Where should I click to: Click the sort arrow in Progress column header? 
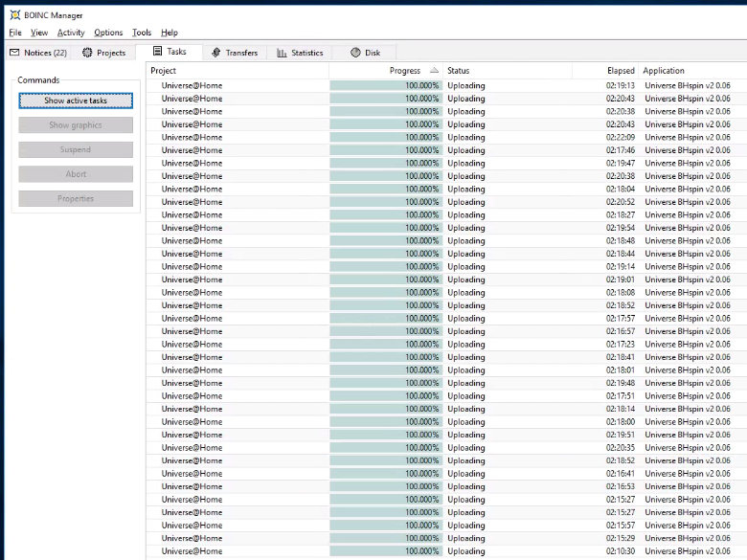(434, 70)
